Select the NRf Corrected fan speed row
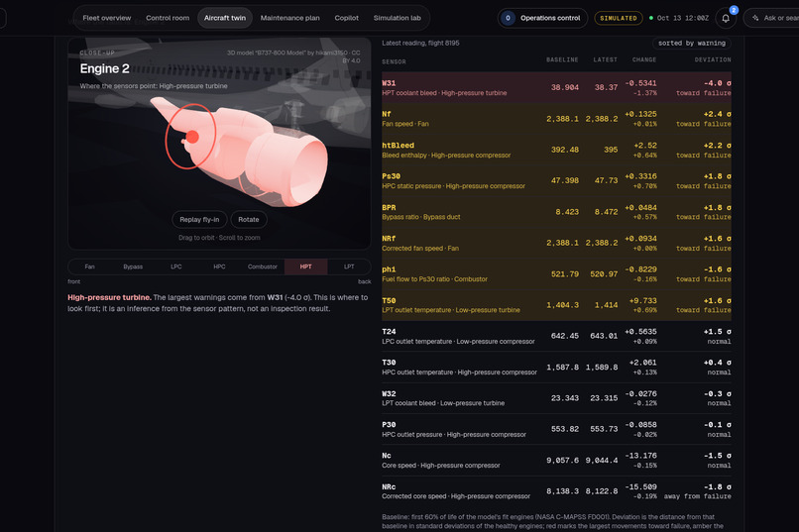 [556, 243]
